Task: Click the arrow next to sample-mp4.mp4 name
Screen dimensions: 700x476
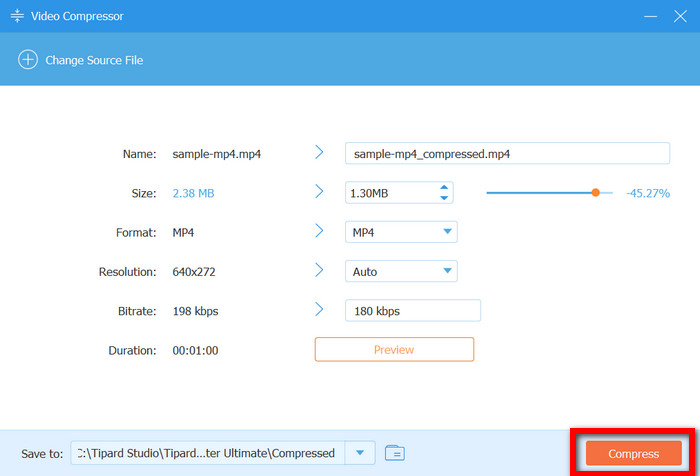Action: (x=320, y=153)
